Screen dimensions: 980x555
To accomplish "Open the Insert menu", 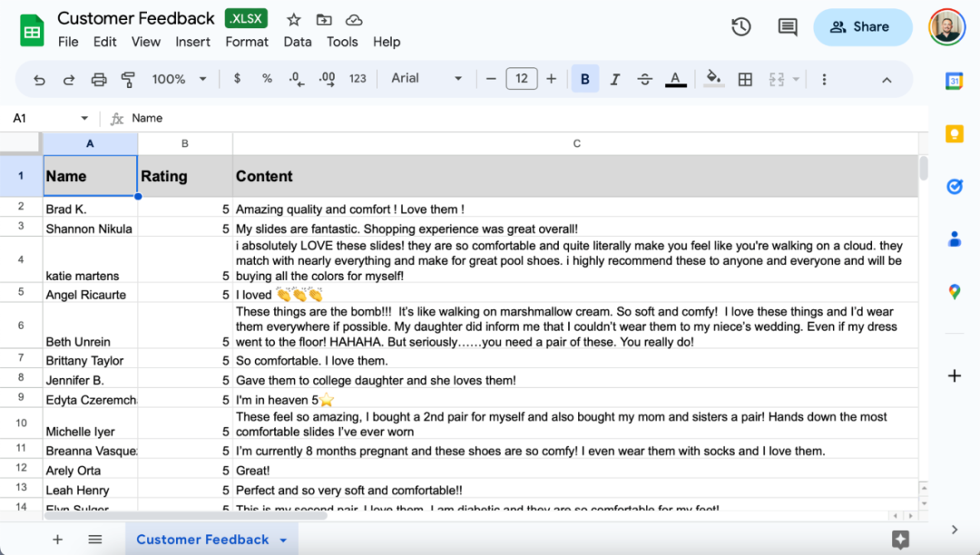I will (x=192, y=42).
